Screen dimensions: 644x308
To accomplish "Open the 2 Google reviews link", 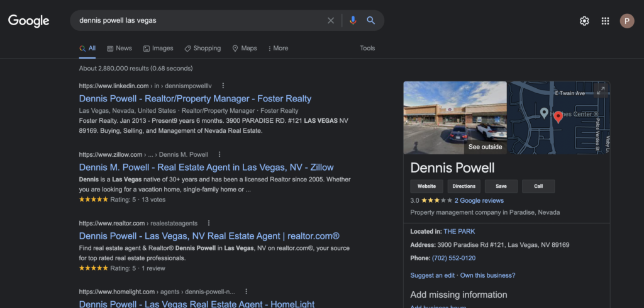I will (479, 201).
